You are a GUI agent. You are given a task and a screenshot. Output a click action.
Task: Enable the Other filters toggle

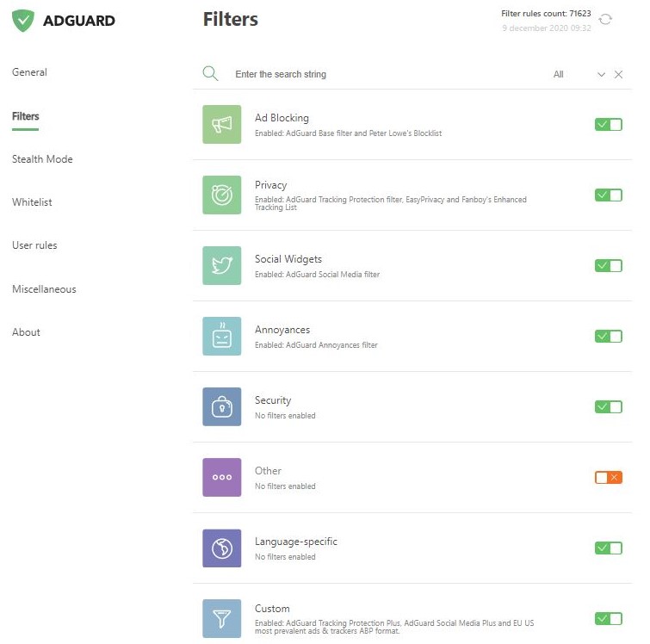tap(609, 477)
